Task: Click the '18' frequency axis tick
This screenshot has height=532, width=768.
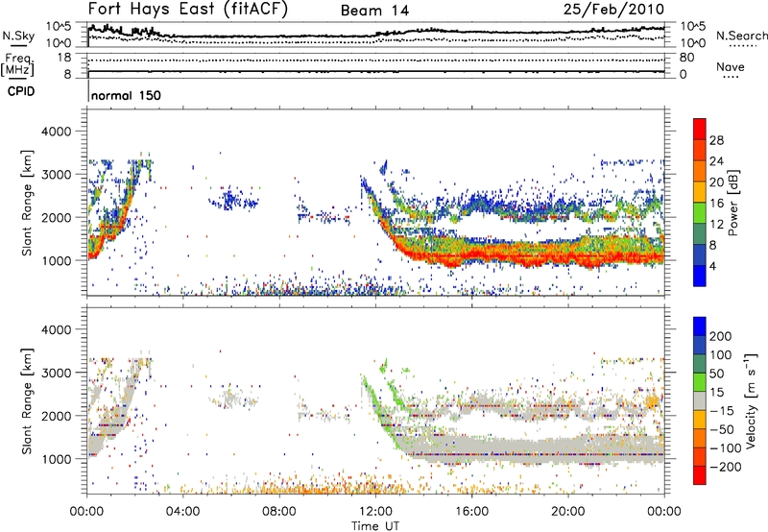Action: (x=64, y=58)
